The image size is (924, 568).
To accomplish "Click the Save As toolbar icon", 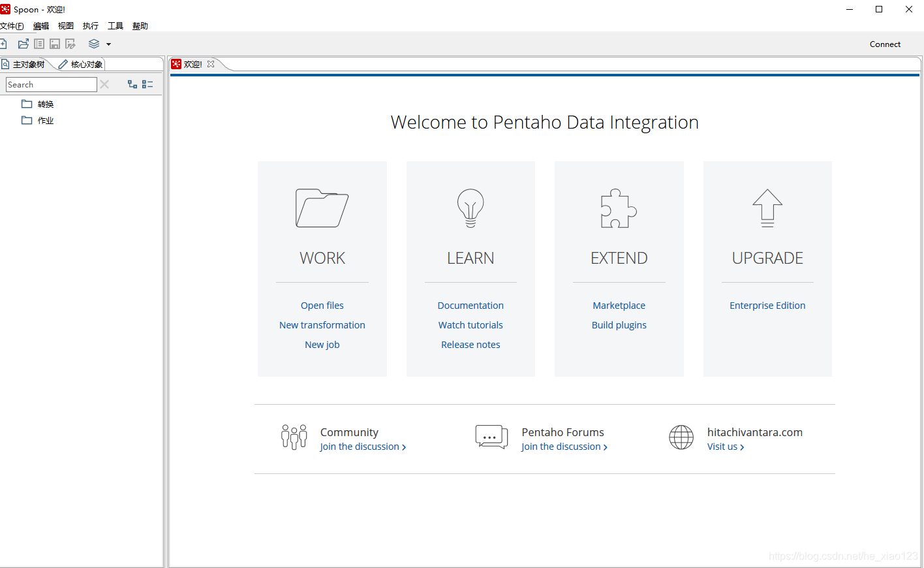I will pos(70,44).
